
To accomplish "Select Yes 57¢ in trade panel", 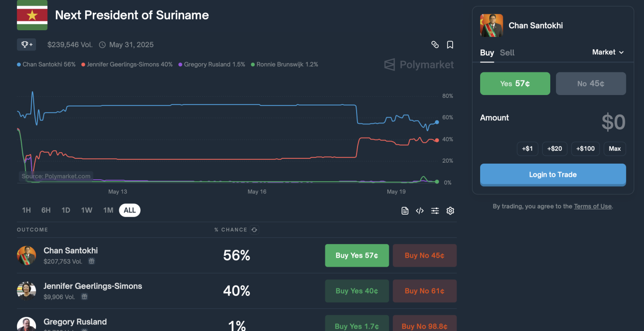I will coord(515,84).
